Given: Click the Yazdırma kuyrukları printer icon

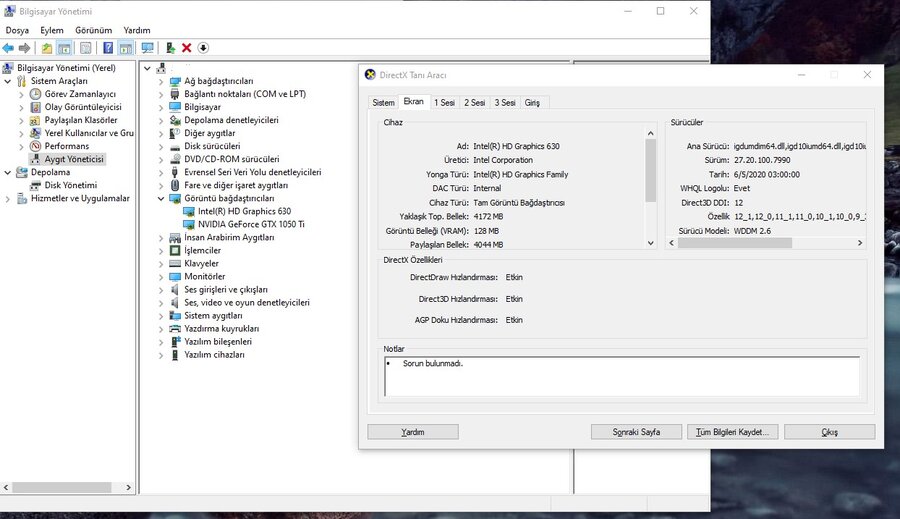Looking at the screenshot, I should 175,329.
